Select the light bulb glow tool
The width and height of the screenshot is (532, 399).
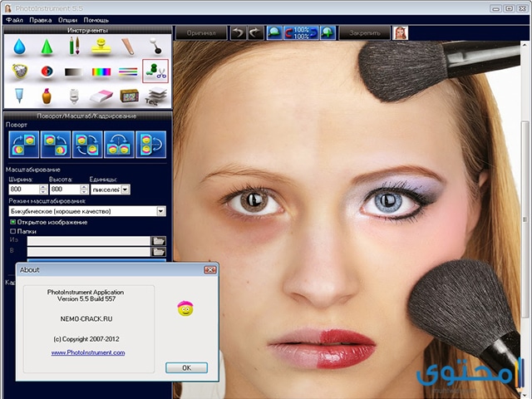74,96
